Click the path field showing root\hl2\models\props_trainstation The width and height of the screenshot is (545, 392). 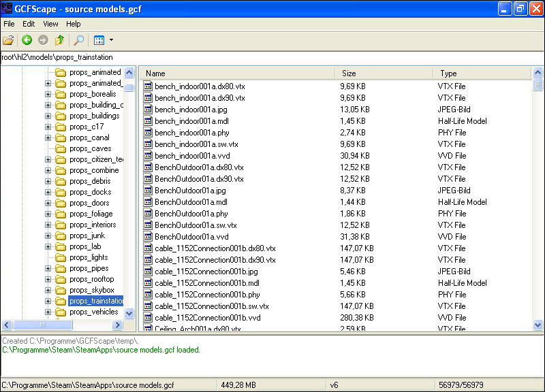pyautogui.click(x=272, y=57)
